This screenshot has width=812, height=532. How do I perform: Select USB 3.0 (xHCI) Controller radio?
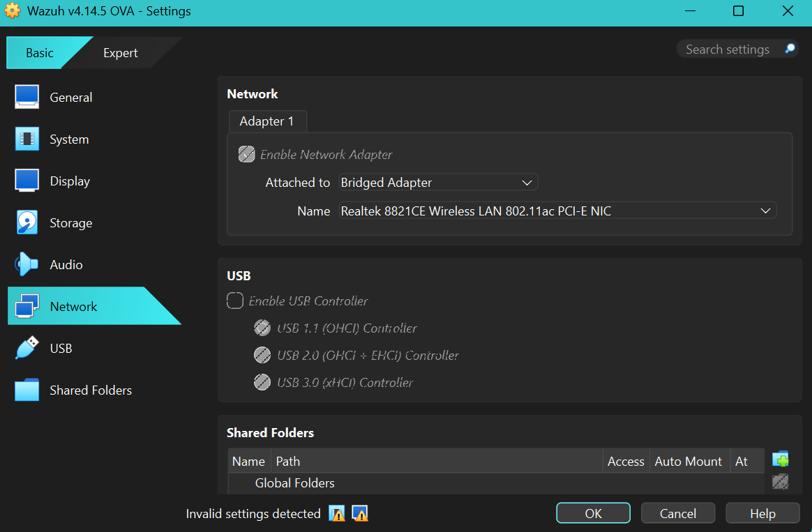tap(262, 382)
